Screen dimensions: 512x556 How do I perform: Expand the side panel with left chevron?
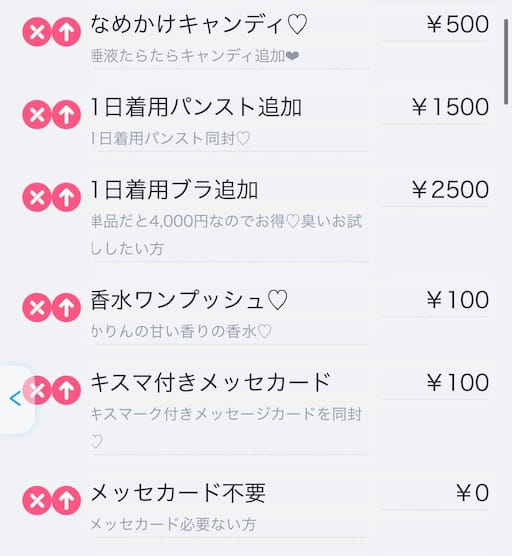coord(15,399)
